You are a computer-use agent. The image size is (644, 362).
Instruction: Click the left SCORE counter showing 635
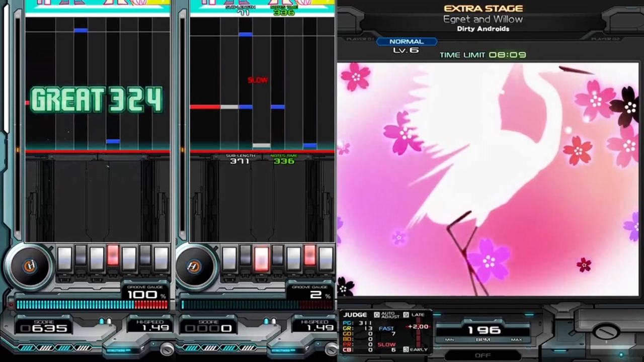[x=44, y=328]
